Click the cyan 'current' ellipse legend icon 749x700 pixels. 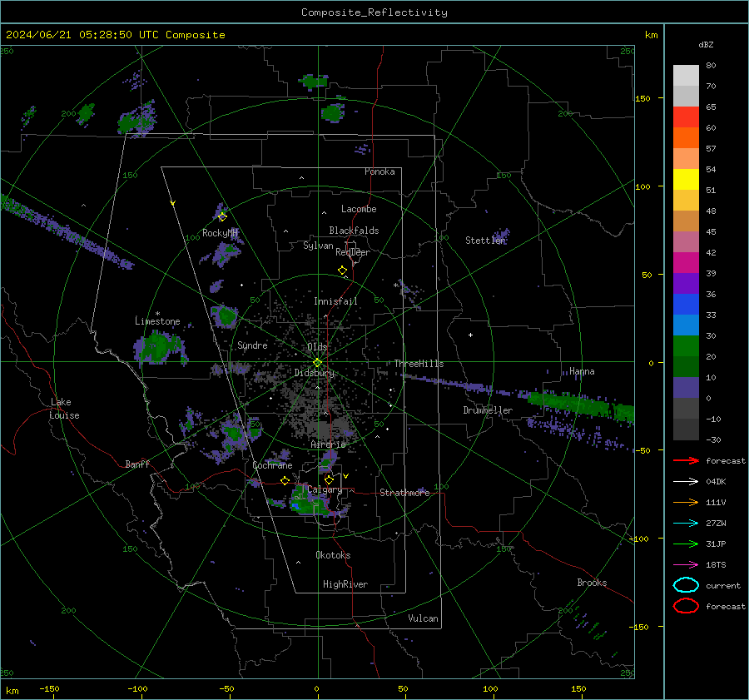point(686,585)
